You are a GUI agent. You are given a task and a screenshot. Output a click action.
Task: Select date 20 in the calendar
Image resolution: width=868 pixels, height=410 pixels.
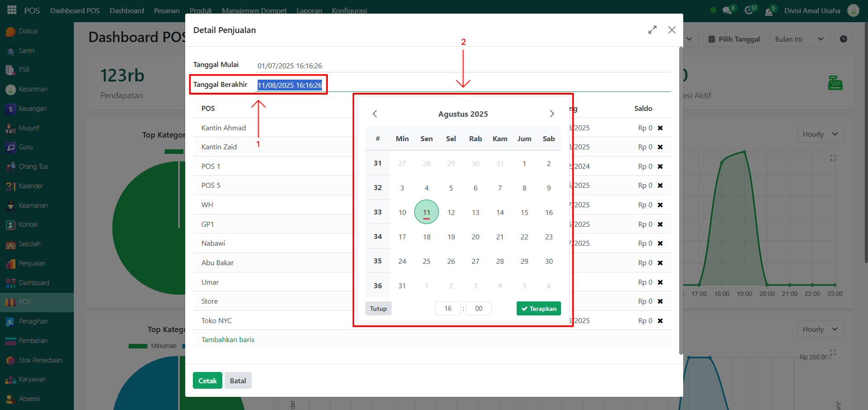click(x=475, y=237)
